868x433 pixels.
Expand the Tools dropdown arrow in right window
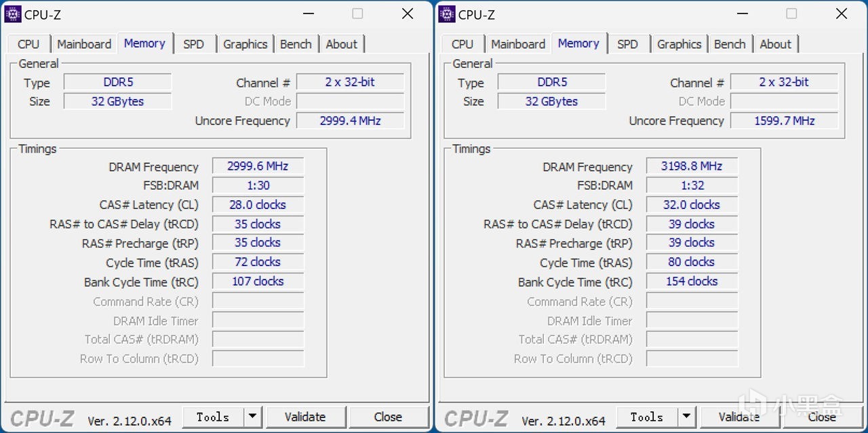(686, 417)
